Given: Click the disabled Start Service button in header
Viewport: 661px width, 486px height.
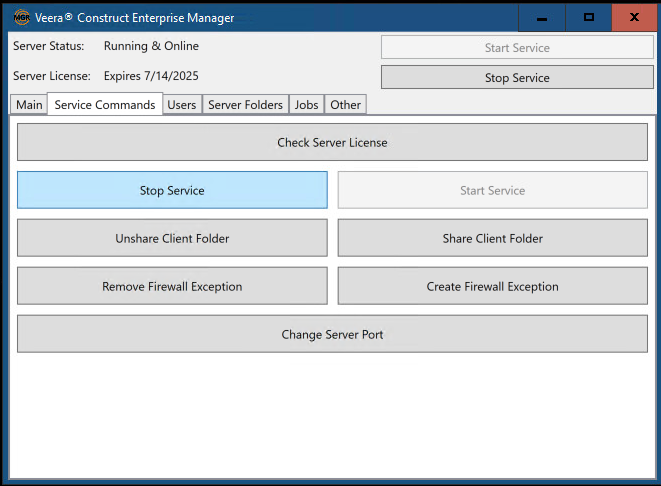Looking at the screenshot, I should pos(517,48).
